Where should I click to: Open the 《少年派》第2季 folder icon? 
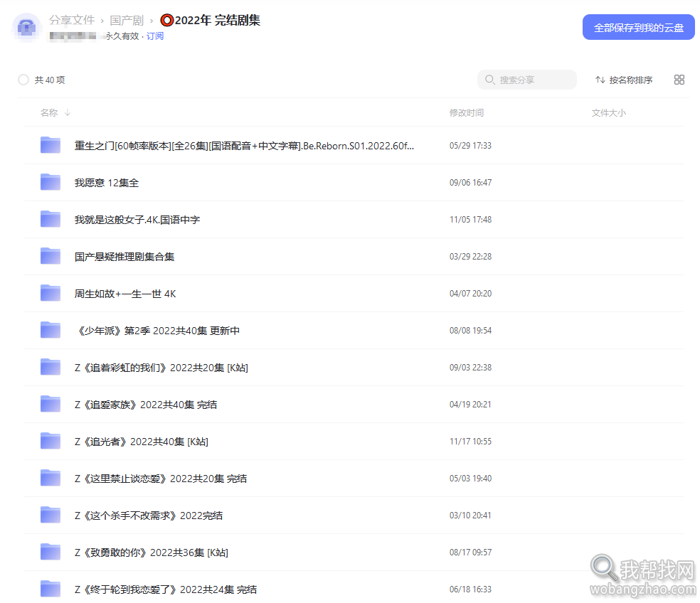tap(51, 330)
